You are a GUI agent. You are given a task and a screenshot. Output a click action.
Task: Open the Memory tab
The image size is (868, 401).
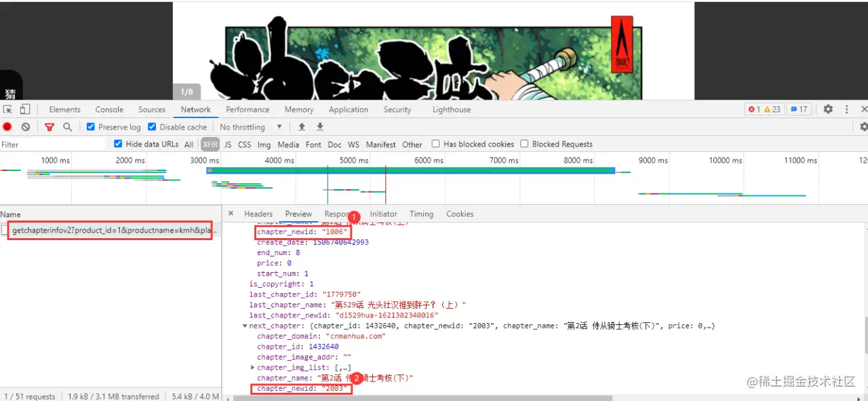point(299,109)
